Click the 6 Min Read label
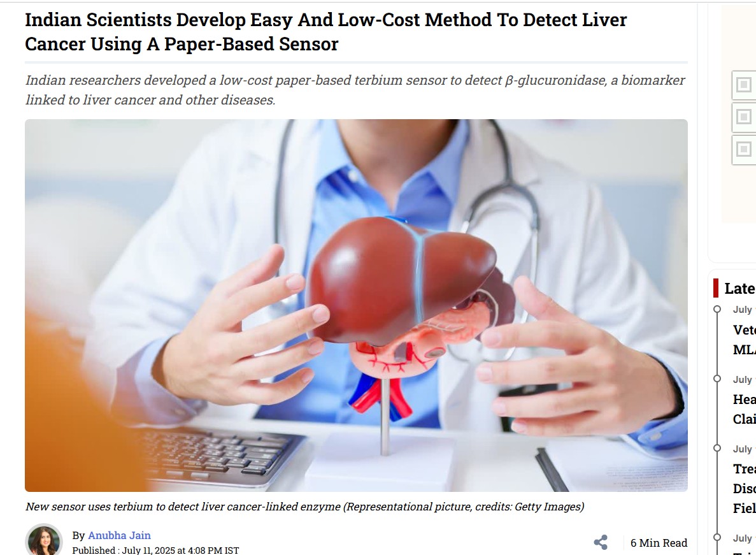756x555 pixels. 659,543
